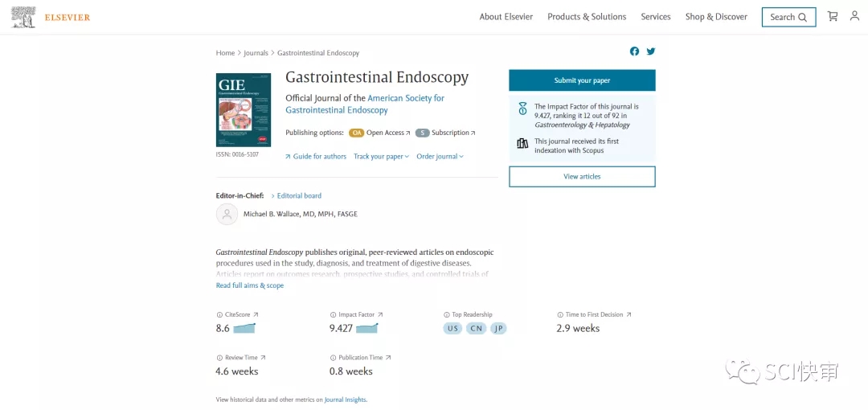Click the GIE journal cover thumbnail
This screenshot has height=410, width=868.
[243, 110]
